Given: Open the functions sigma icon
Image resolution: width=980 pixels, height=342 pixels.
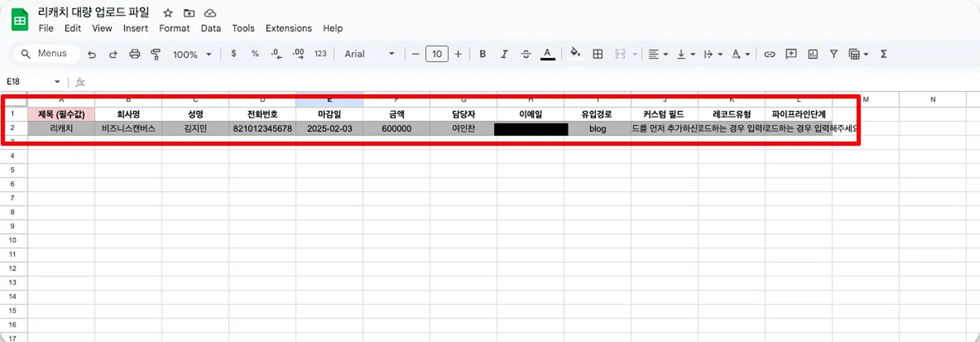Looking at the screenshot, I should 883,54.
